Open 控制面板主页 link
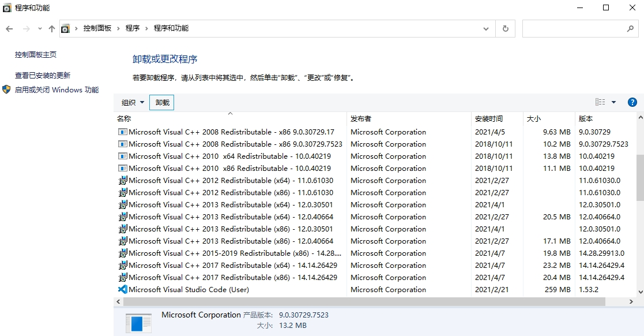Viewport: 644px width, 336px height. point(36,55)
